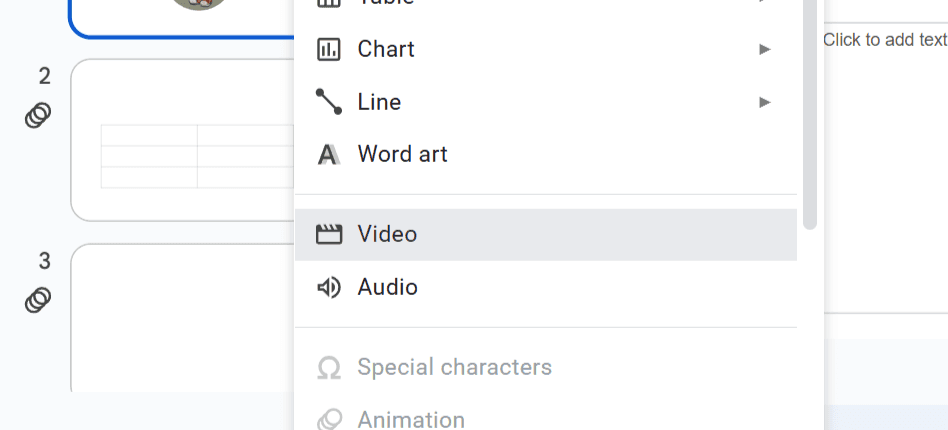948x430 pixels.
Task: Click the Audio speaker icon
Action: [x=329, y=287]
